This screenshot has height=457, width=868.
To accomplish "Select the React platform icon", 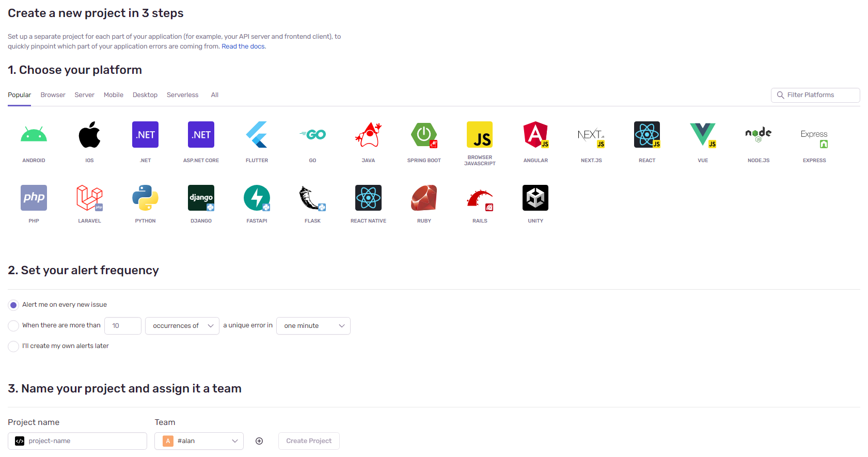I will [x=647, y=135].
